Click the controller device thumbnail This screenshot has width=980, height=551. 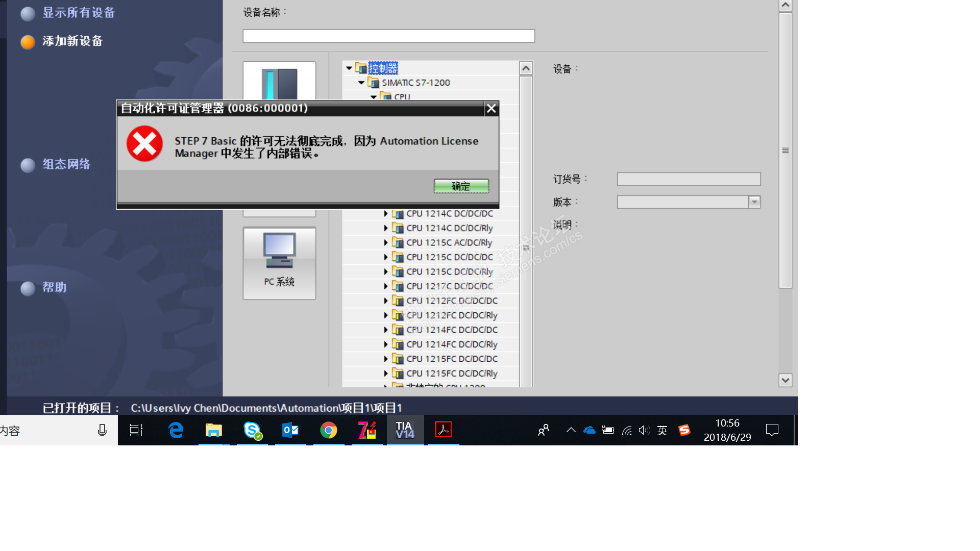(279, 82)
